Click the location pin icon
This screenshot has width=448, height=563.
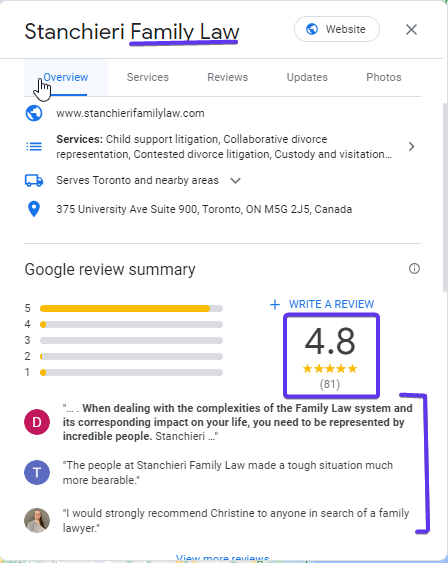34,209
